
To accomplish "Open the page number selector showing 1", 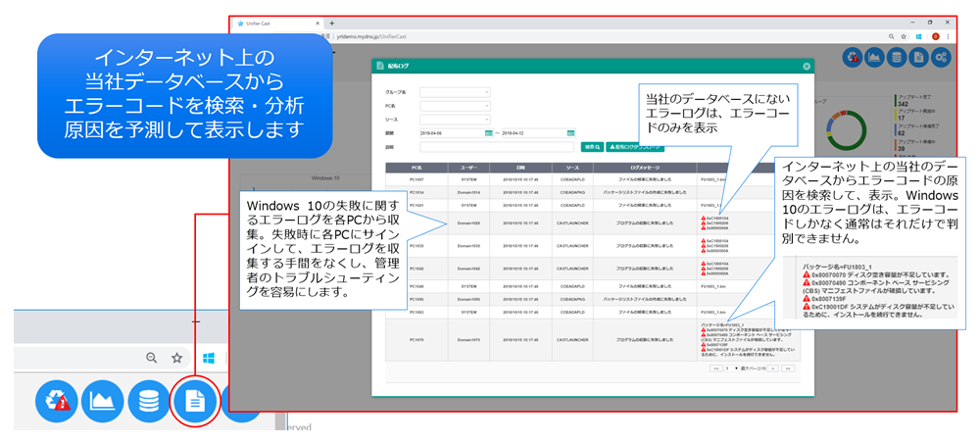I will 731,369.
